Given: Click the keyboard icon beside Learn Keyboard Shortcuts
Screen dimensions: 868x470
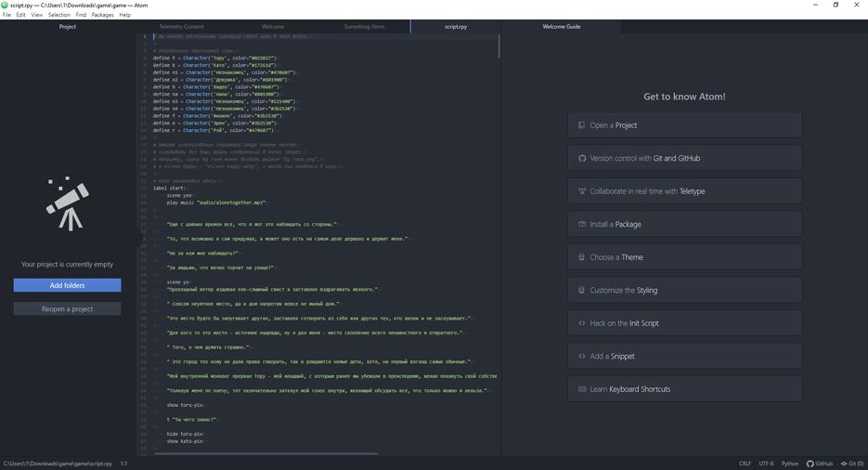Looking at the screenshot, I should click(x=582, y=389).
